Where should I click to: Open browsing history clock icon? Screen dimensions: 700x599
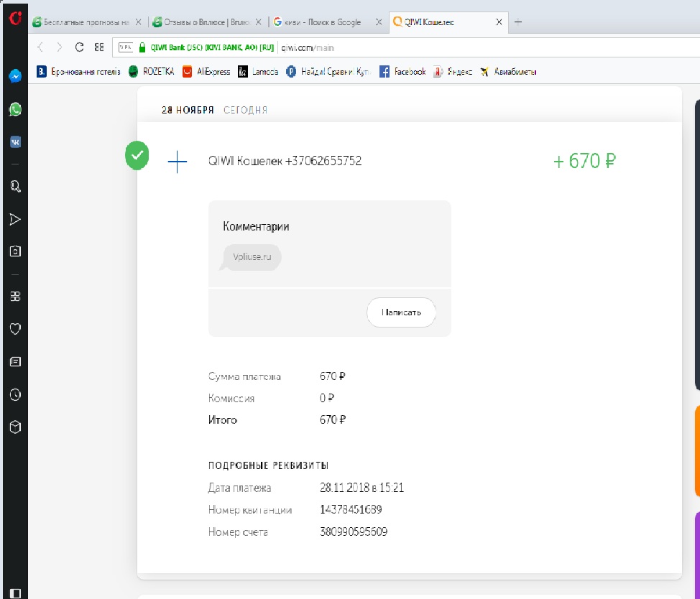pyautogui.click(x=15, y=395)
